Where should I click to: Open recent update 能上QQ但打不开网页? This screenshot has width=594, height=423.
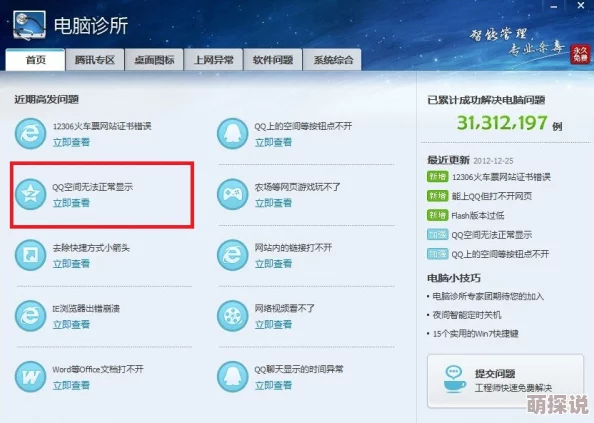pyautogui.click(x=492, y=196)
